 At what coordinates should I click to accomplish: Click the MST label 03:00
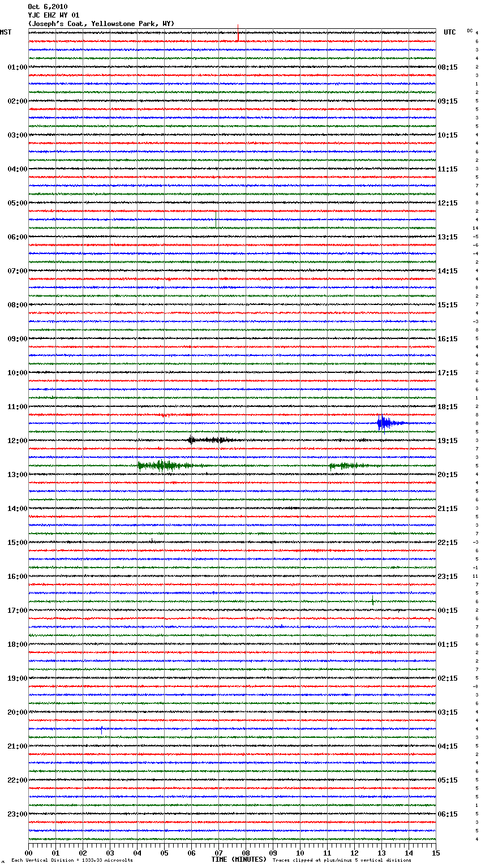17,135
